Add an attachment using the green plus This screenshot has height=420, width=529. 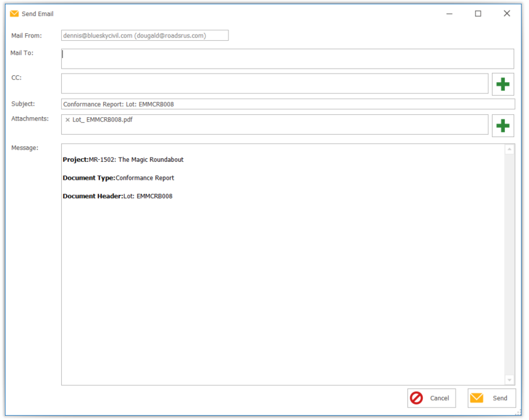[502, 125]
